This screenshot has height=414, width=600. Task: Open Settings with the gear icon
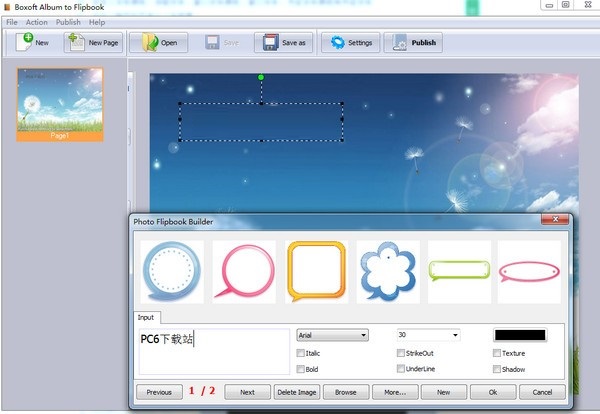pyautogui.click(x=351, y=42)
